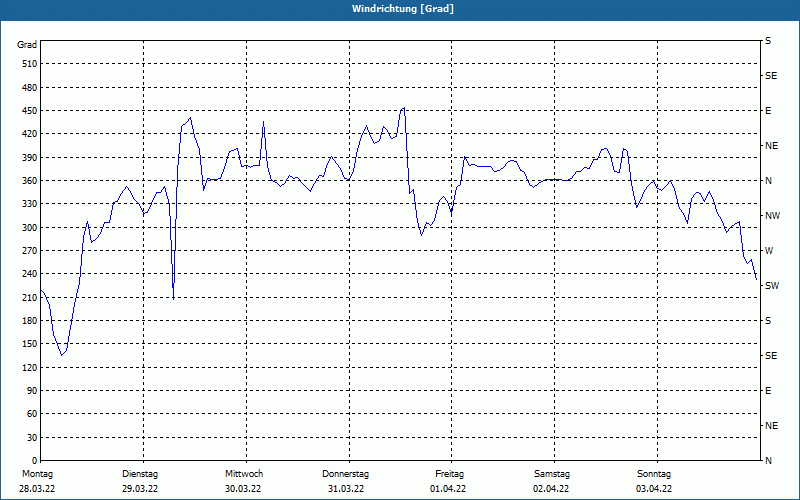Select the date label 29.03.22
The width and height of the screenshot is (800, 500).
coord(140,489)
